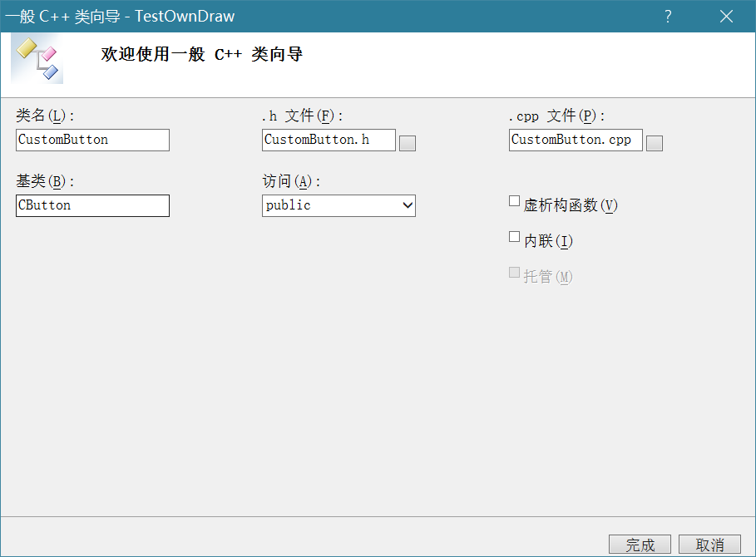
Task: Select the 基类 field containing CButton
Action: point(92,205)
